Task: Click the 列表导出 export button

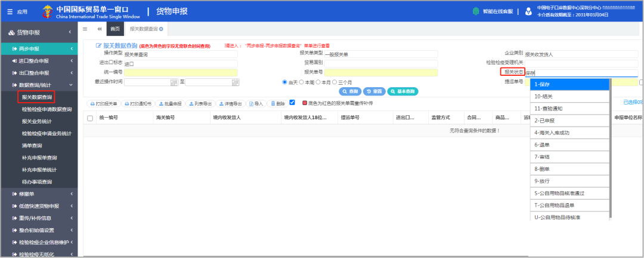Action: click(200, 104)
